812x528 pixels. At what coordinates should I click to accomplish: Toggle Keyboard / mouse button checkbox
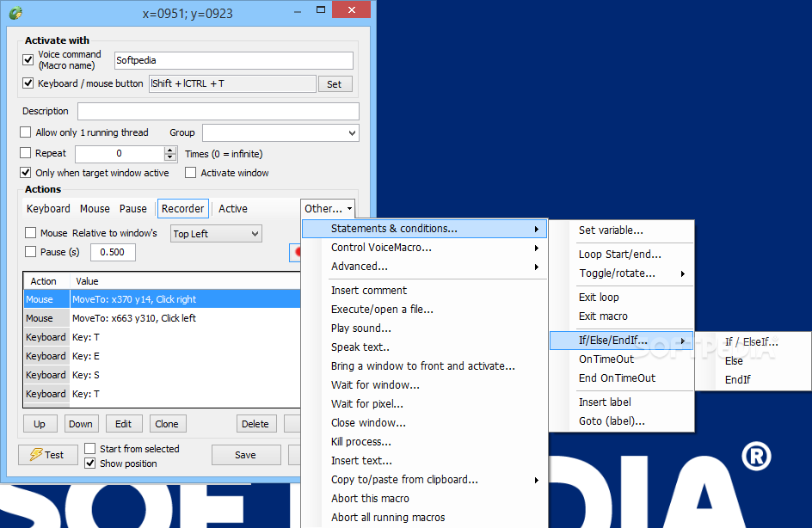(x=28, y=83)
